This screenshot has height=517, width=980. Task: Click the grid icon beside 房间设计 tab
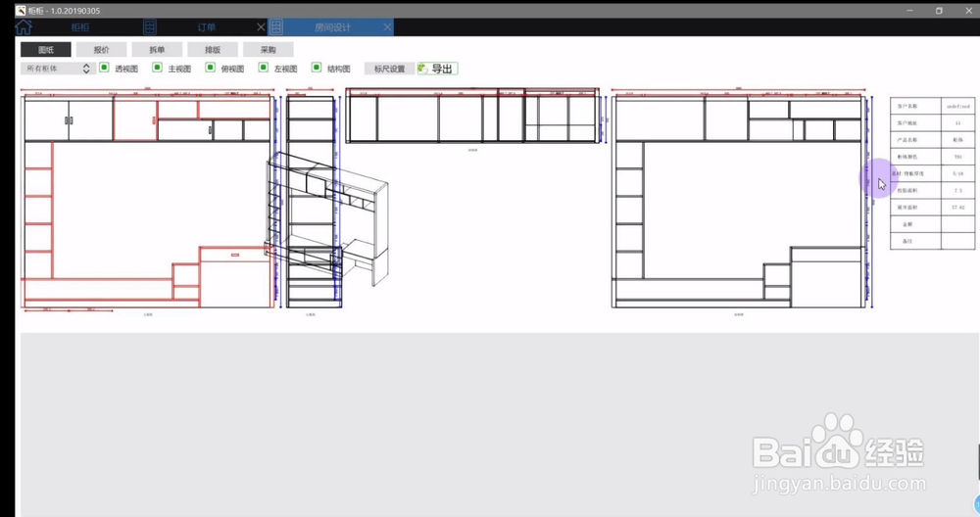[276, 26]
